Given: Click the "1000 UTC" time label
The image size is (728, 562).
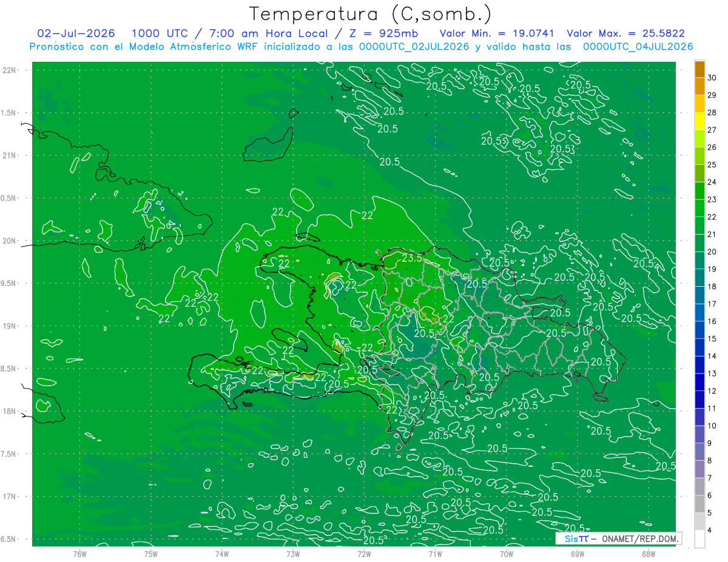Looking at the screenshot, I should (x=160, y=33).
